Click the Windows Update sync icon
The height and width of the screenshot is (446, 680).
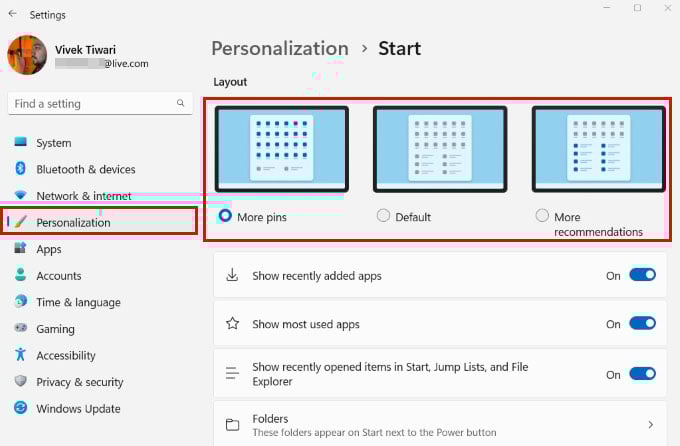pyautogui.click(x=20, y=408)
